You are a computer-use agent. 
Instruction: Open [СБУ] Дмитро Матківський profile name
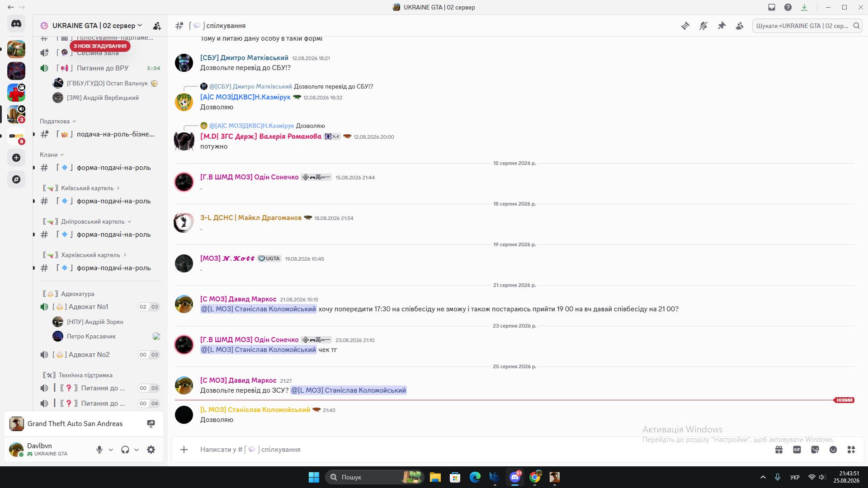pos(244,58)
